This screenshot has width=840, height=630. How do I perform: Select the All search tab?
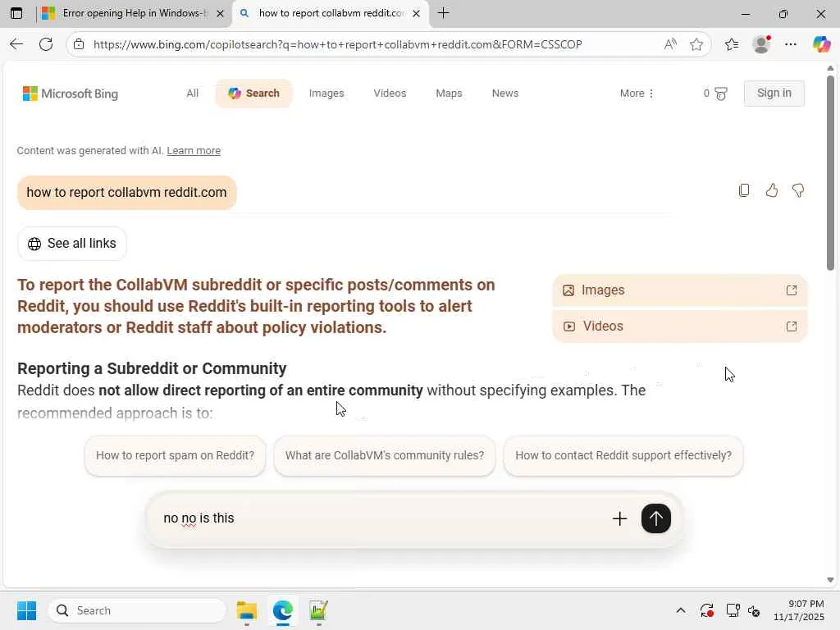pos(192,94)
